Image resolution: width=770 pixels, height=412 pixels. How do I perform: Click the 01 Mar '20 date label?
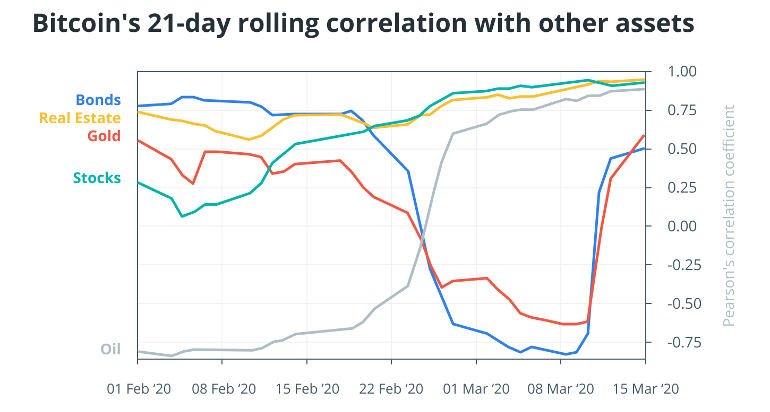click(476, 389)
